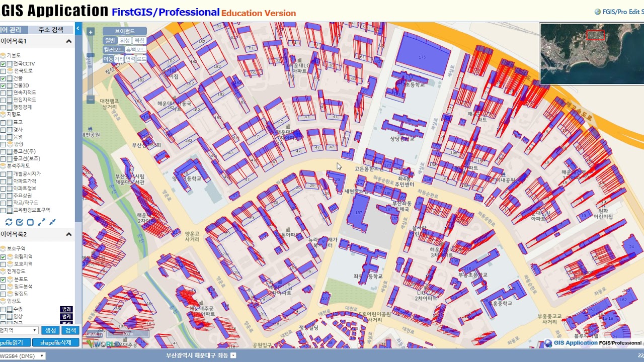
Task: Uncheck the 전국CCTV layer checkbox
Action: (3, 64)
